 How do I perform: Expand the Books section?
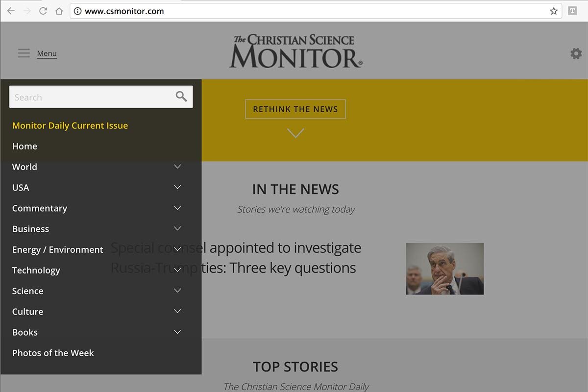pyautogui.click(x=178, y=332)
